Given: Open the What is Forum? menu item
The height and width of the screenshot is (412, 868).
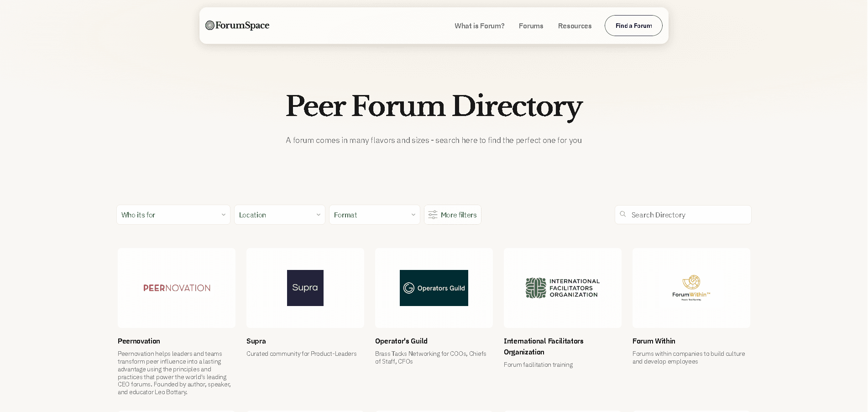Looking at the screenshot, I should 479,26.
